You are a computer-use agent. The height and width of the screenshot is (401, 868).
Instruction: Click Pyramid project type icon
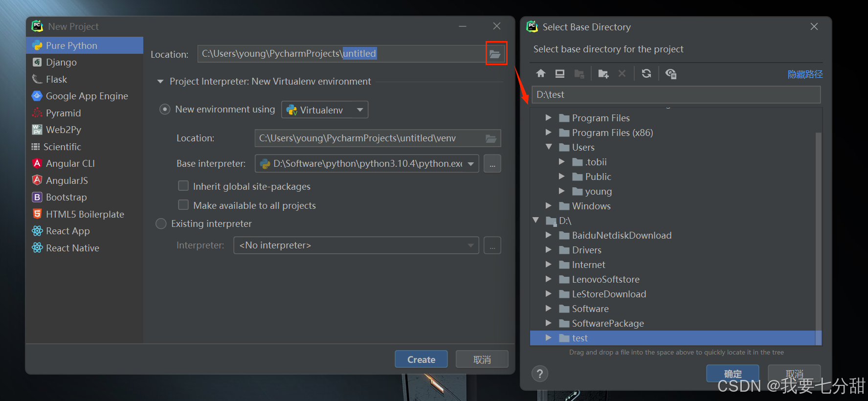tap(37, 113)
